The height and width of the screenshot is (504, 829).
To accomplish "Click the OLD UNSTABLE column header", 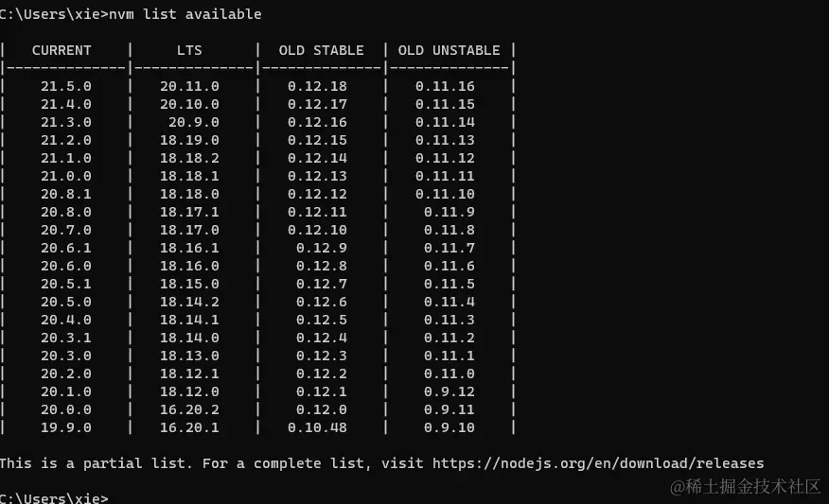I will pyautogui.click(x=449, y=50).
